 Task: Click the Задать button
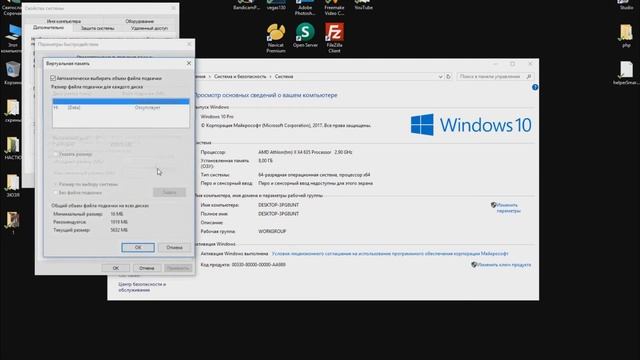[169, 192]
